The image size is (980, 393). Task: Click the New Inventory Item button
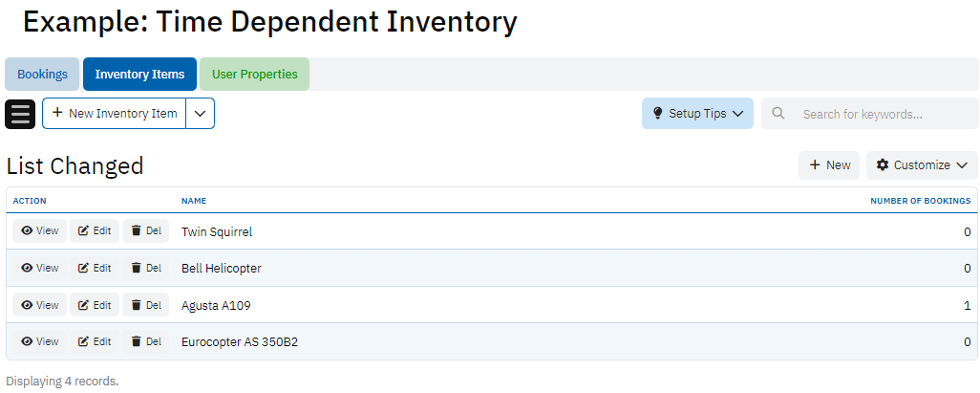click(x=115, y=113)
